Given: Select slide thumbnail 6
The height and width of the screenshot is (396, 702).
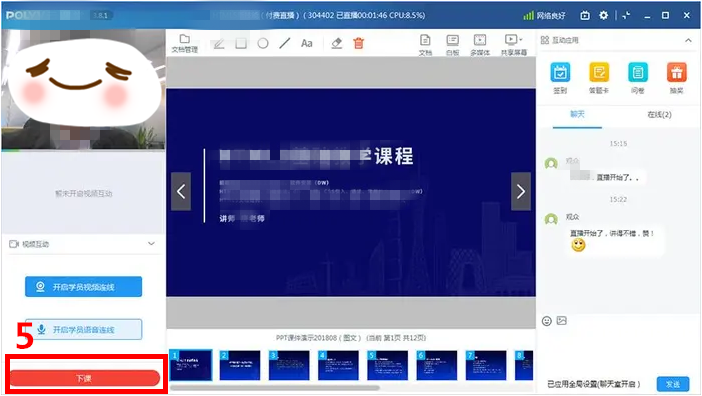Looking at the screenshot, I should click(x=437, y=365).
